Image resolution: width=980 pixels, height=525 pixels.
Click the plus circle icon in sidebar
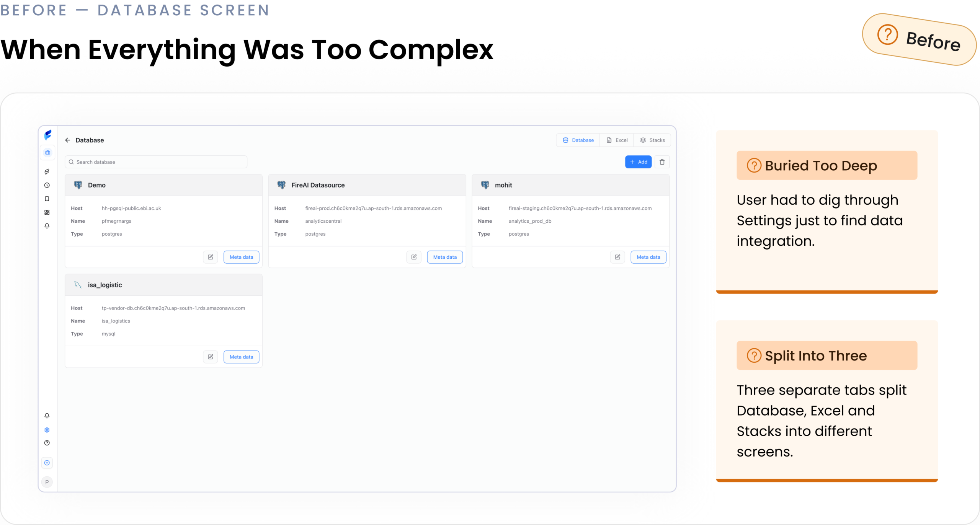coord(47,463)
